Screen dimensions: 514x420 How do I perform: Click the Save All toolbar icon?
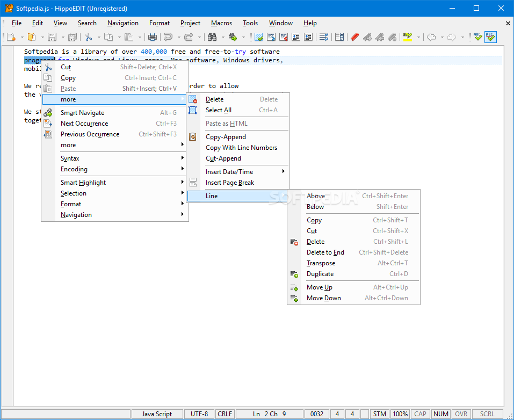click(72, 37)
